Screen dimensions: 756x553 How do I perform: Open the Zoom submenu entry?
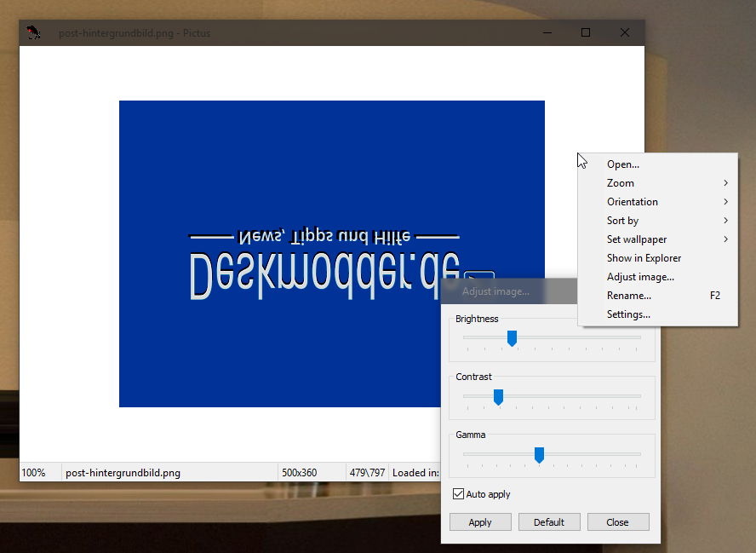click(x=657, y=183)
